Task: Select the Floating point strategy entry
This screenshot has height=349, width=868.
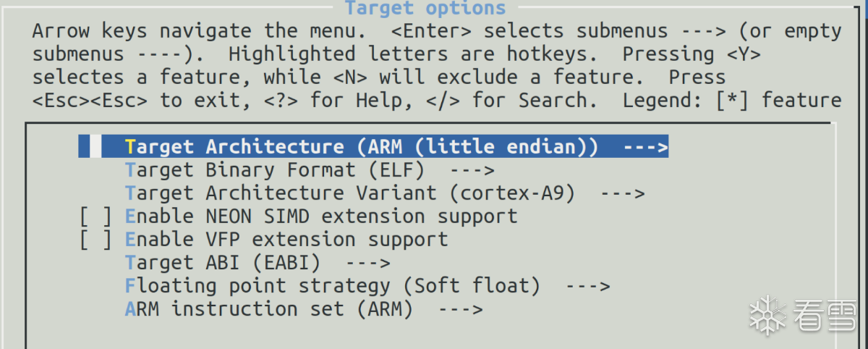Action: pyautogui.click(x=333, y=286)
